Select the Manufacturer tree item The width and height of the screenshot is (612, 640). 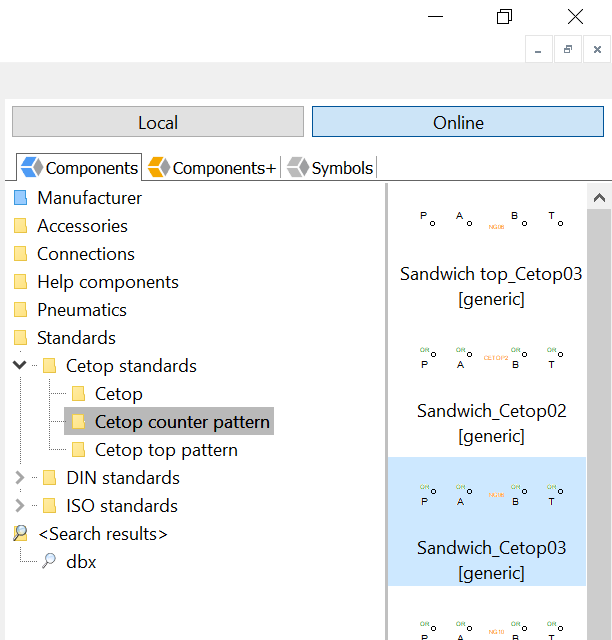point(89,198)
